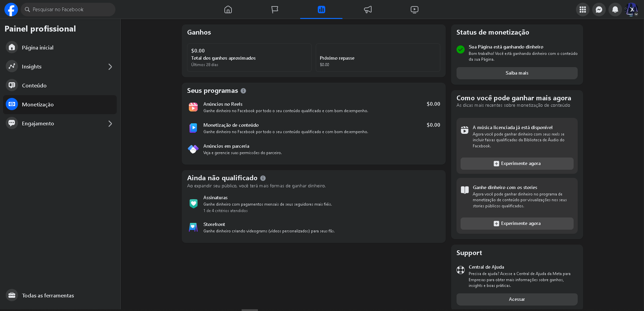Expand the Insights submenu chevron
Screen dimensions: 644x311
pos(110,66)
